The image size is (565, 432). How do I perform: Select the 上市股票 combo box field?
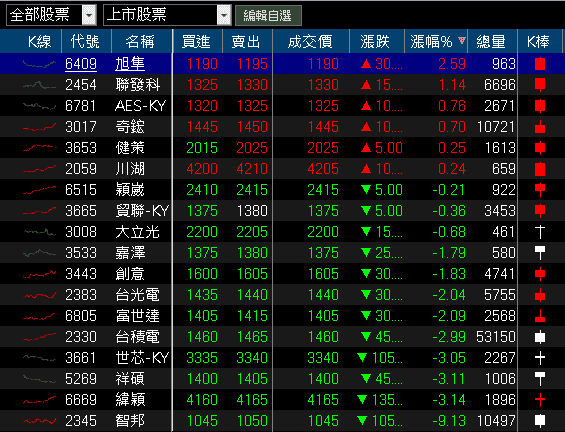coord(167,15)
